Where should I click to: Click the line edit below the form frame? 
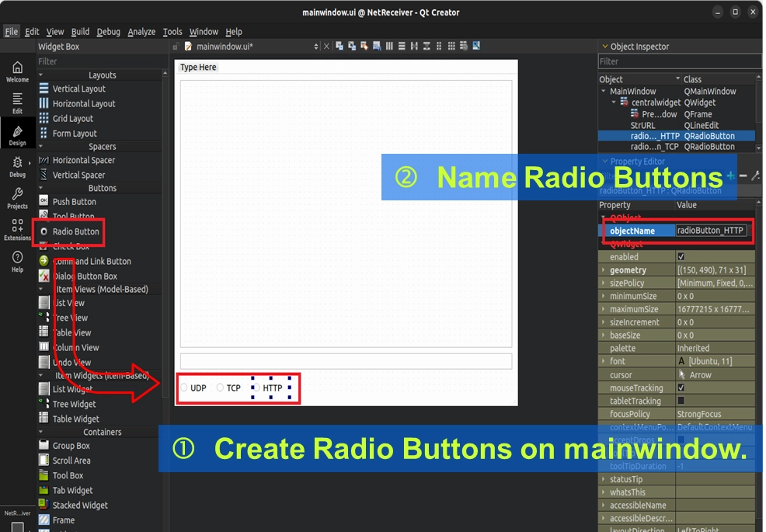346,361
